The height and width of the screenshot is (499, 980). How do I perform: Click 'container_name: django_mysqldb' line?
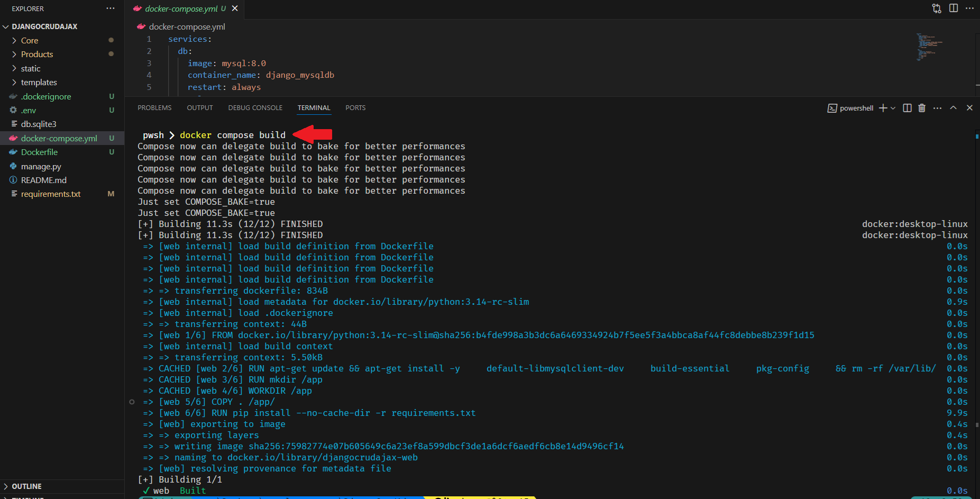[261, 75]
